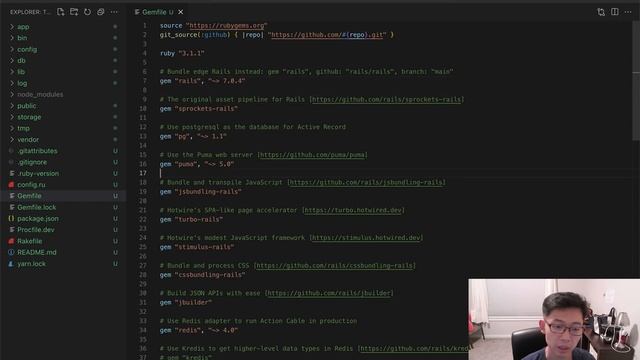Click the stimulus.hotwired.dev link
Screen dimensions: 640x360
click(366, 238)
